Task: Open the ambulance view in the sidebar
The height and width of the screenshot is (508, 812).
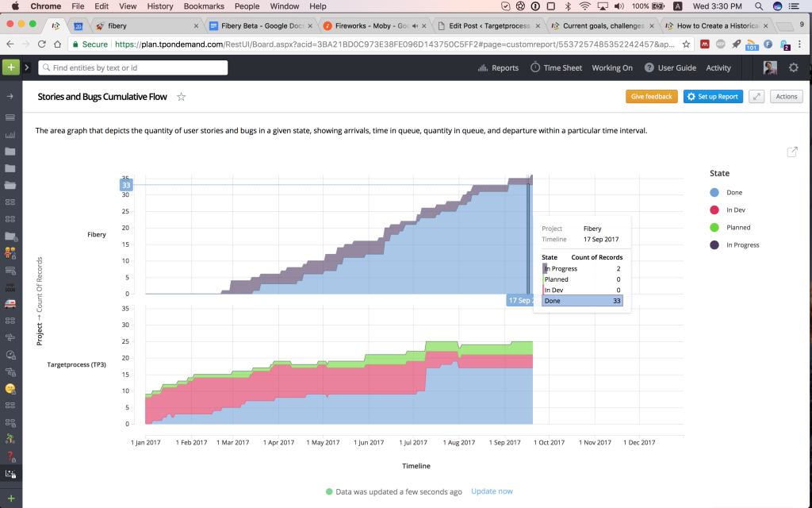Action: coord(10,304)
